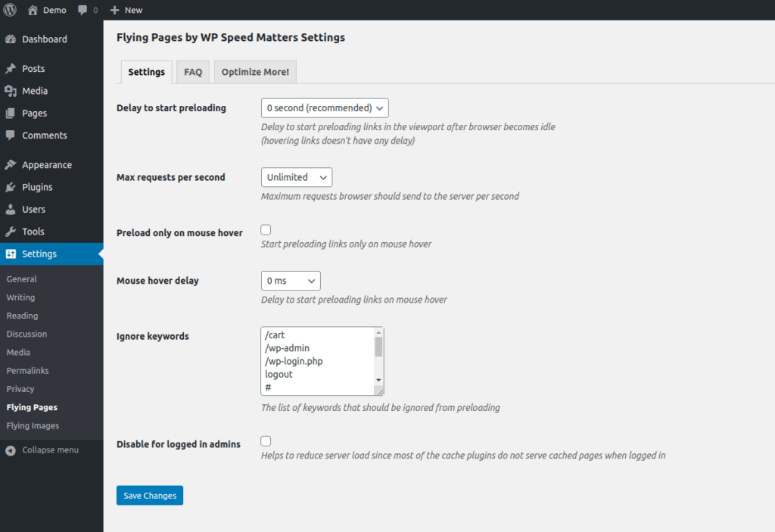This screenshot has width=775, height=532.
Task: Open the Mouse hover delay dropdown
Action: (x=291, y=280)
